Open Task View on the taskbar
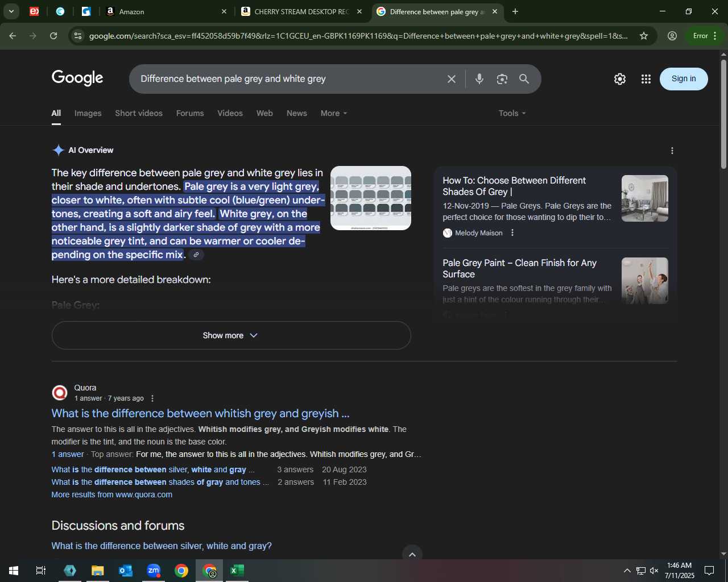 coord(41,571)
